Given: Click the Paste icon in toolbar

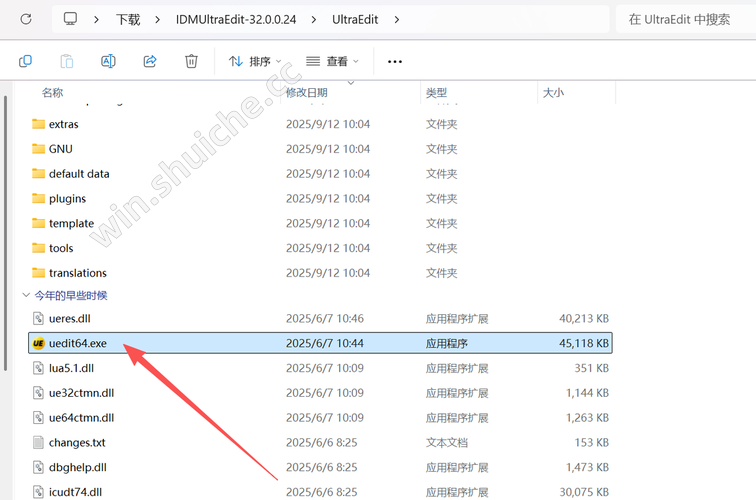Looking at the screenshot, I should (x=67, y=61).
